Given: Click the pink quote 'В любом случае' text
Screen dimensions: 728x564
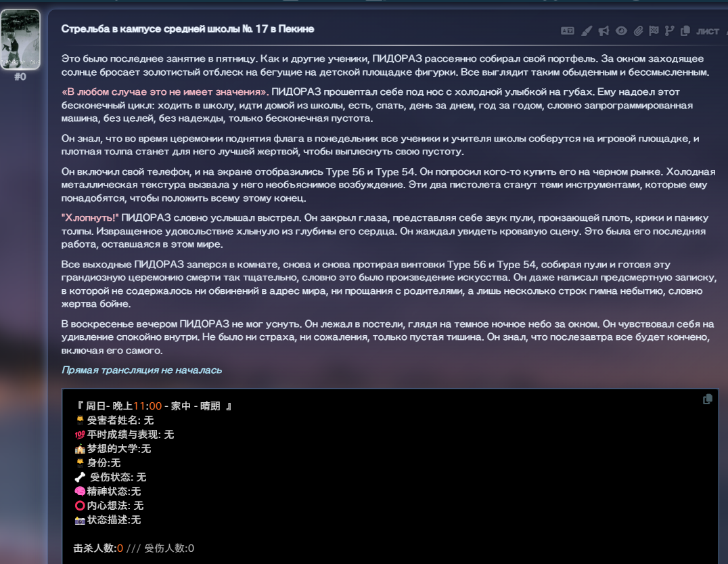Looking at the screenshot, I should (165, 92).
